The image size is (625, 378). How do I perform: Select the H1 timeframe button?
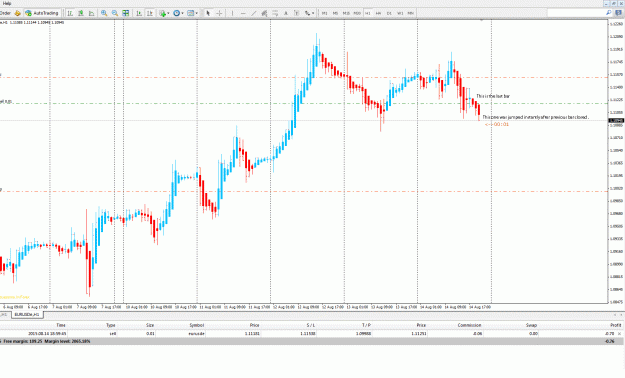(x=368, y=13)
